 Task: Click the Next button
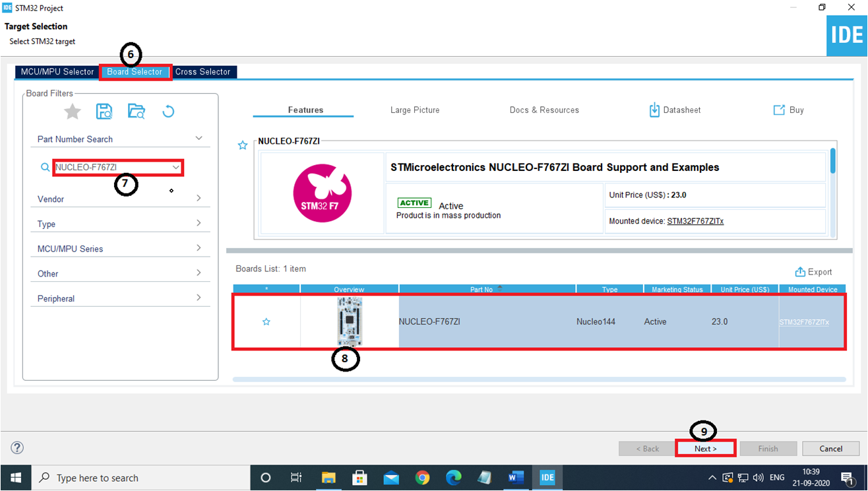pyautogui.click(x=705, y=449)
